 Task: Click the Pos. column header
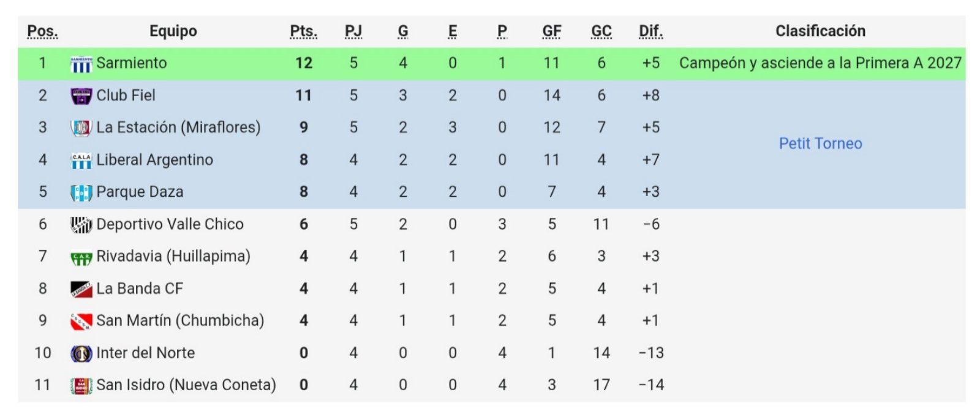pyautogui.click(x=42, y=31)
